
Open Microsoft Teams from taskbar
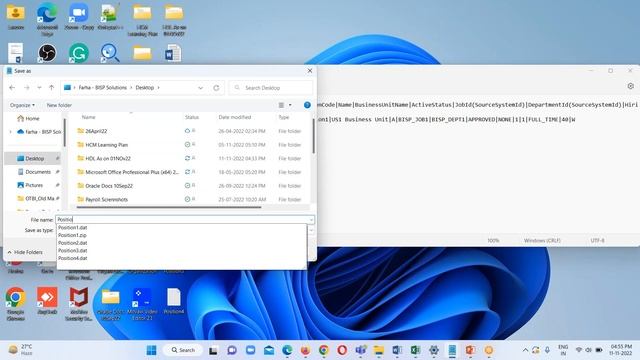[360, 350]
